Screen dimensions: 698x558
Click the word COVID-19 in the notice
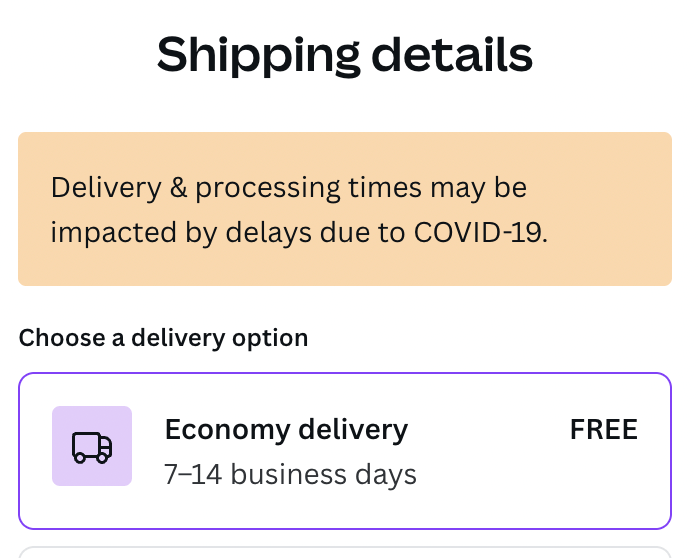pos(481,232)
